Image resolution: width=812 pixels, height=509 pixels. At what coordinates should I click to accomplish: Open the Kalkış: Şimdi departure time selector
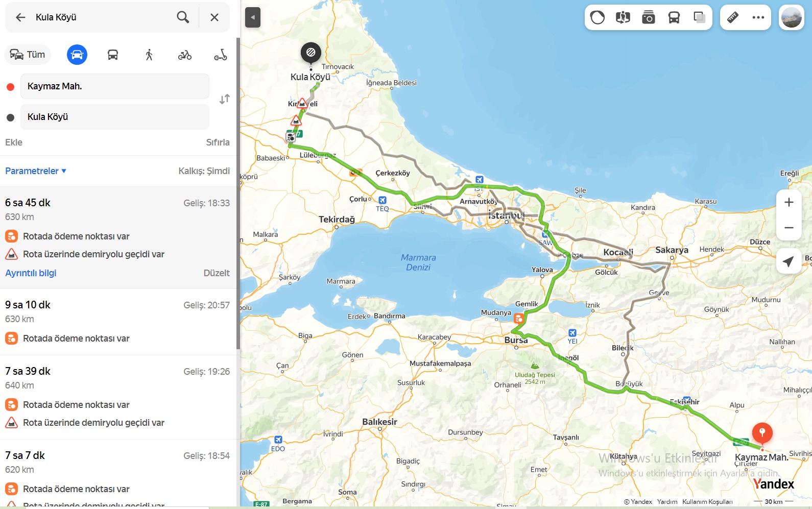(204, 171)
